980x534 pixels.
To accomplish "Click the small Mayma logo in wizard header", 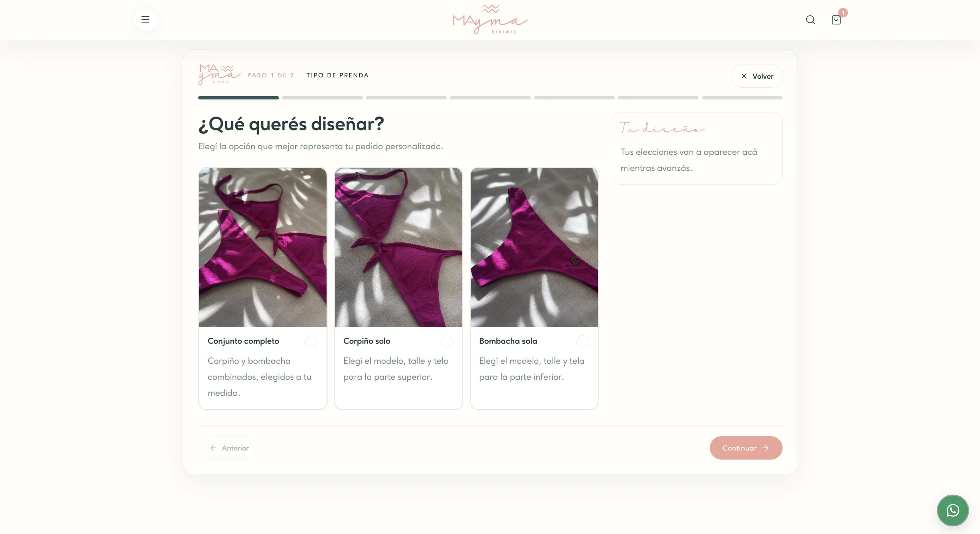I will click(x=219, y=75).
